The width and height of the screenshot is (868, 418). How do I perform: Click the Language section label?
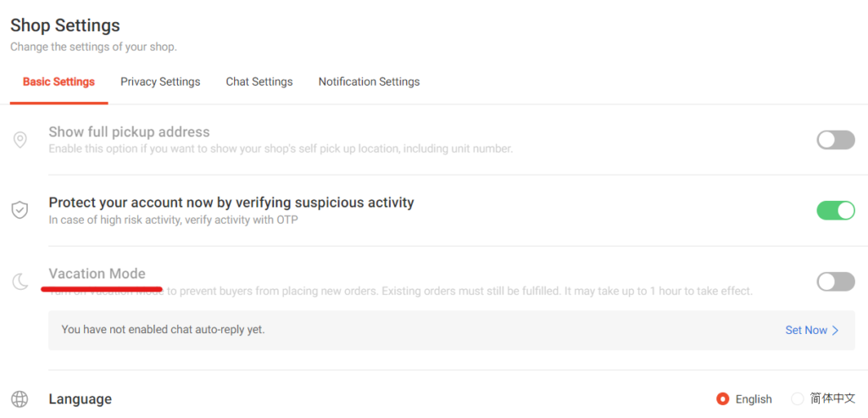click(80, 399)
